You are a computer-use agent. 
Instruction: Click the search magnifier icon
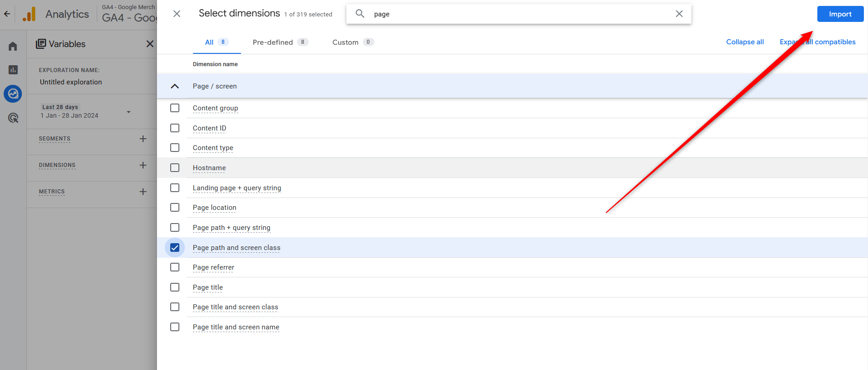(x=360, y=14)
